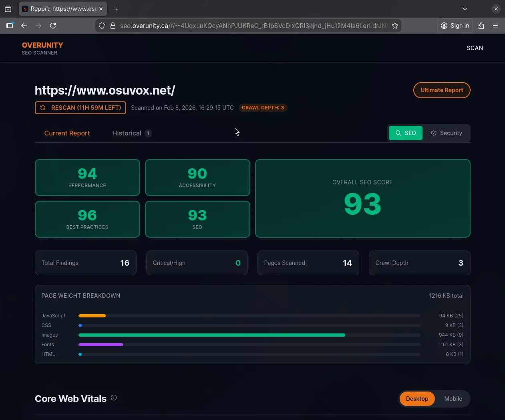Click the Total Findings 16 tile

[x=86, y=263]
